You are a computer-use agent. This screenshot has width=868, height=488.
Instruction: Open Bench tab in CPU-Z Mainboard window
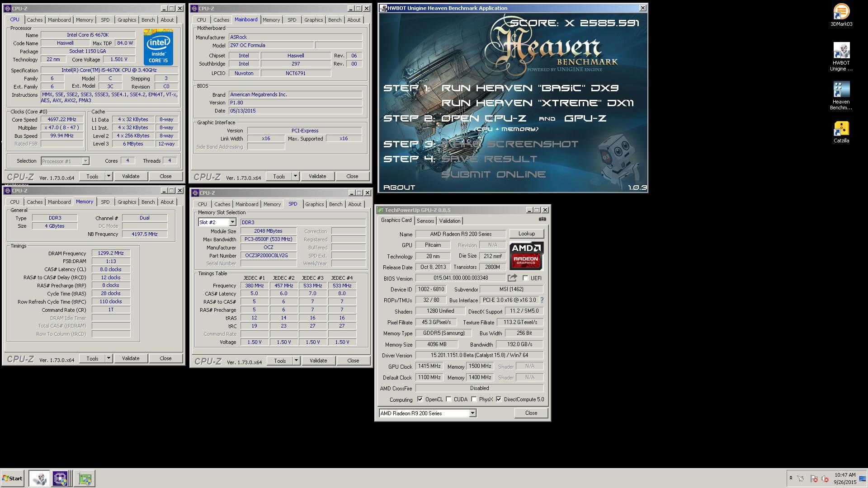pos(335,20)
